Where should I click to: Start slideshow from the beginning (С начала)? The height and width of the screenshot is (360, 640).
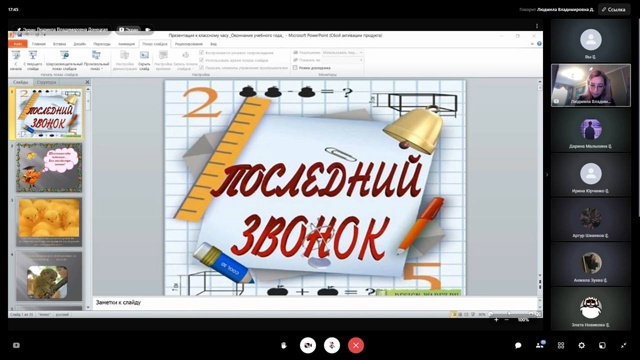pos(16,60)
